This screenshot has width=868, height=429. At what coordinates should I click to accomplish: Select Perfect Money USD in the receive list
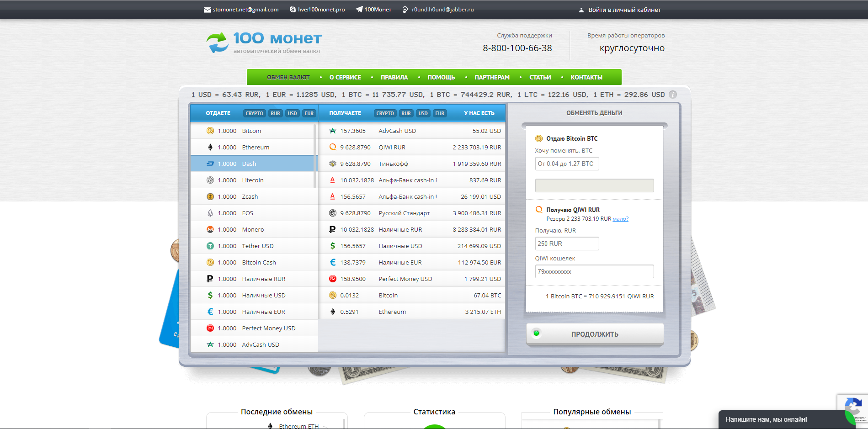[x=412, y=279]
